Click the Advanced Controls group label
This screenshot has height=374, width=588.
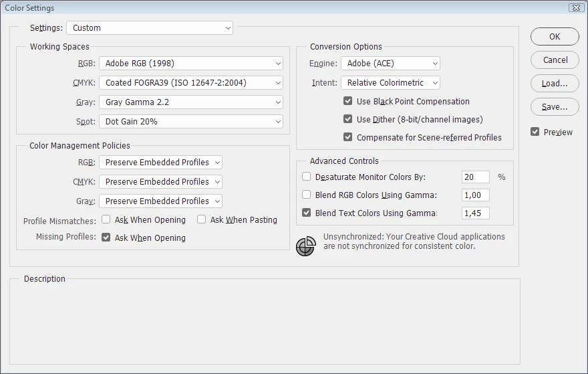344,161
